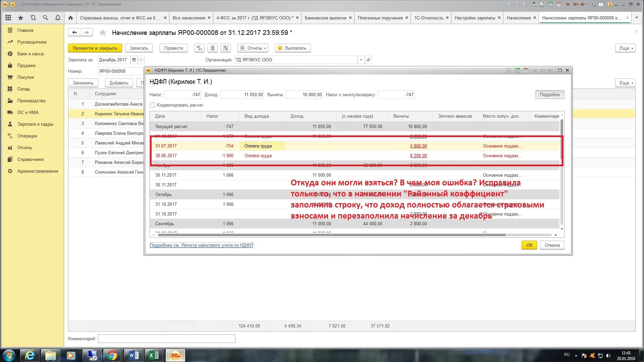Open Зарплата и кадры in sidebar
644x362 pixels.
pyautogui.click(x=35, y=124)
